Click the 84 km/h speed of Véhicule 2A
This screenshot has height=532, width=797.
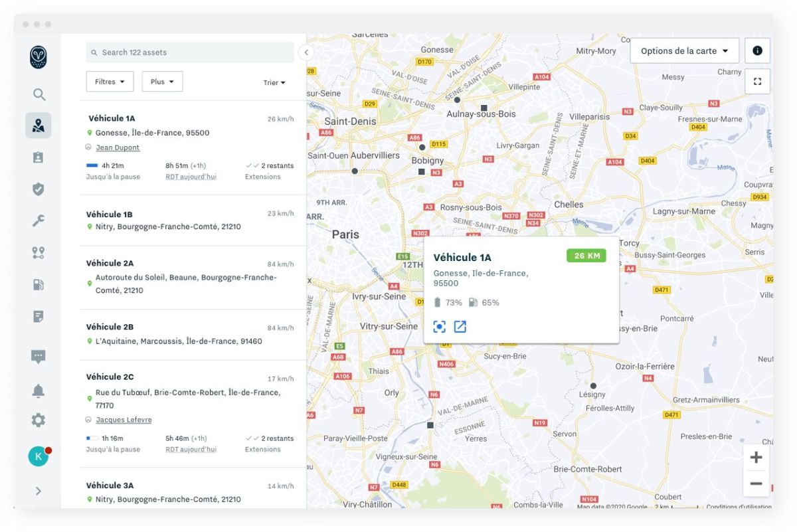tap(280, 264)
